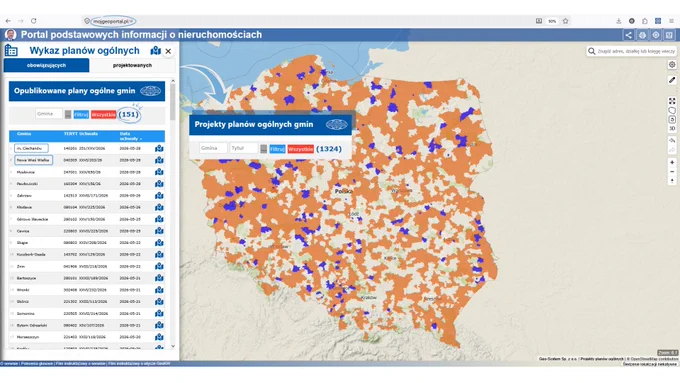Click Gmina field in Opublikowane plany panel

pos(49,114)
